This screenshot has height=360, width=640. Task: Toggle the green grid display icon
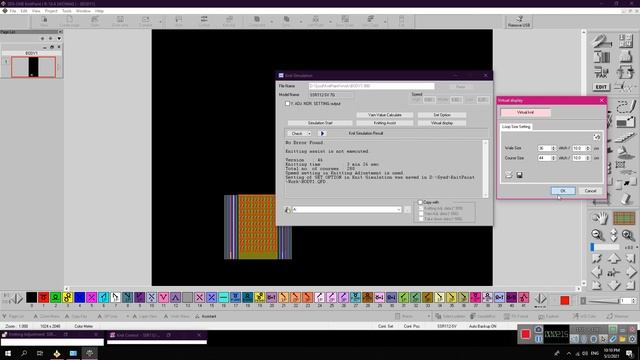(x=624, y=219)
